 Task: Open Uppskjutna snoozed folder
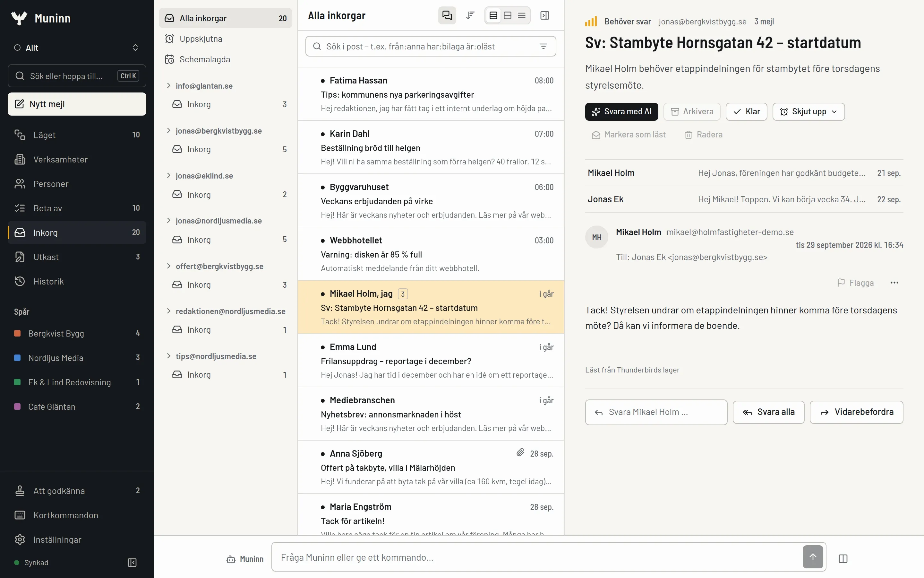click(225, 39)
